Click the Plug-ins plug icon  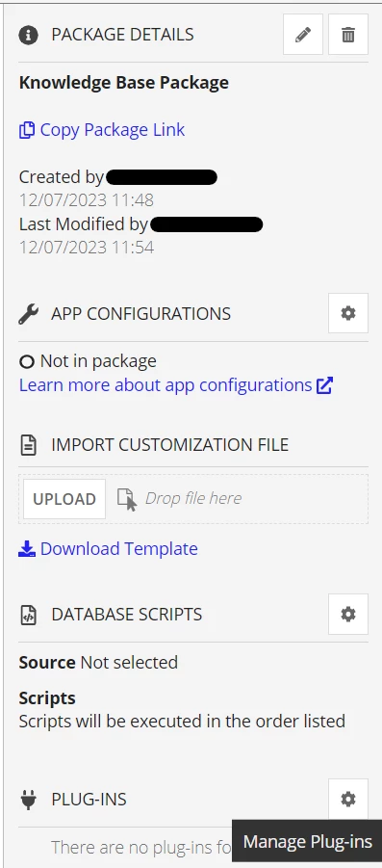click(x=28, y=800)
